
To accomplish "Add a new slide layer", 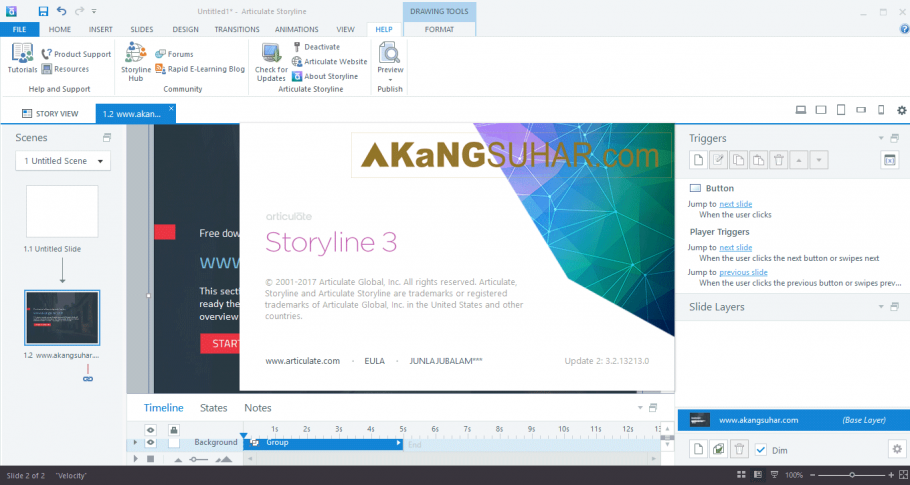I will pos(699,449).
